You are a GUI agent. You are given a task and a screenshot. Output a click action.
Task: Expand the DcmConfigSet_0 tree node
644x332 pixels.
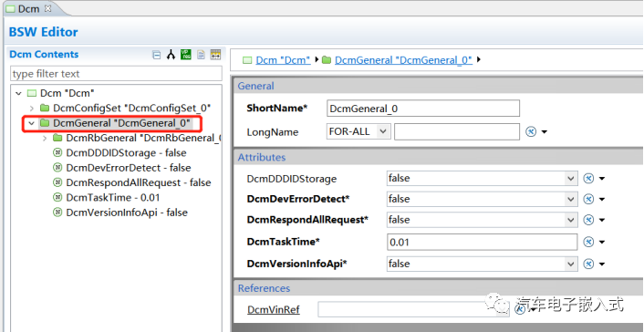[32, 109]
